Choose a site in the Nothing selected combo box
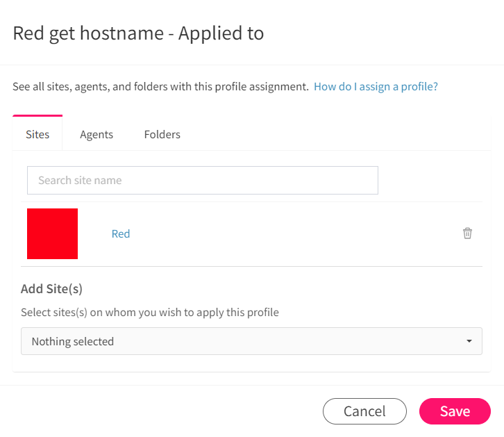 click(x=251, y=341)
